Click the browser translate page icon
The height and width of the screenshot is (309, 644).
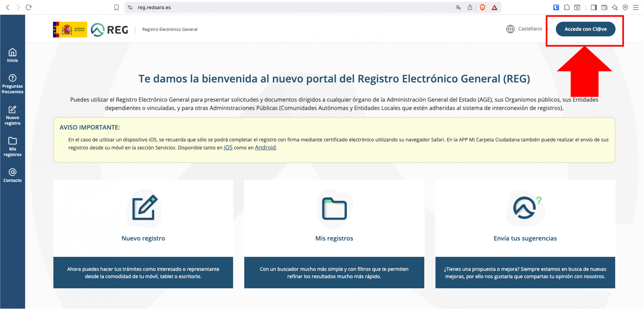click(458, 8)
